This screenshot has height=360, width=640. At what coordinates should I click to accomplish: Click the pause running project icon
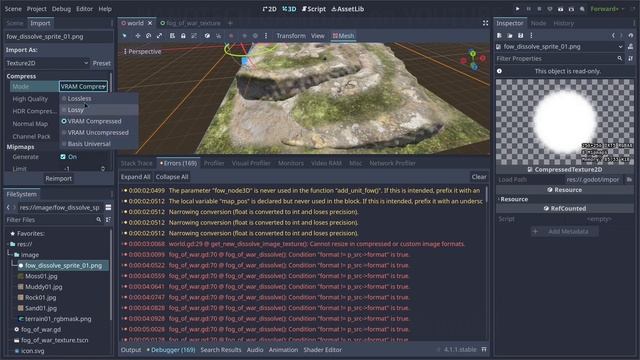pyautogui.click(x=529, y=9)
